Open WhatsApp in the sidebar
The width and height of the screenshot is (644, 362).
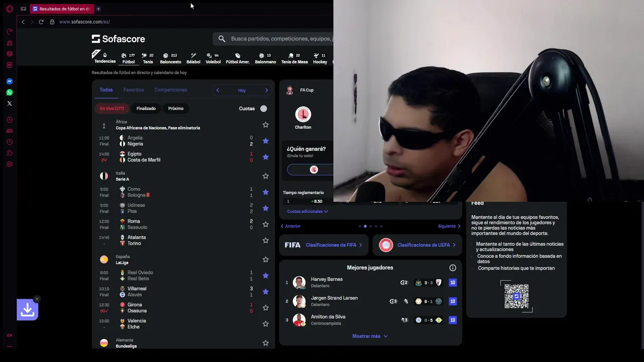coord(9,92)
